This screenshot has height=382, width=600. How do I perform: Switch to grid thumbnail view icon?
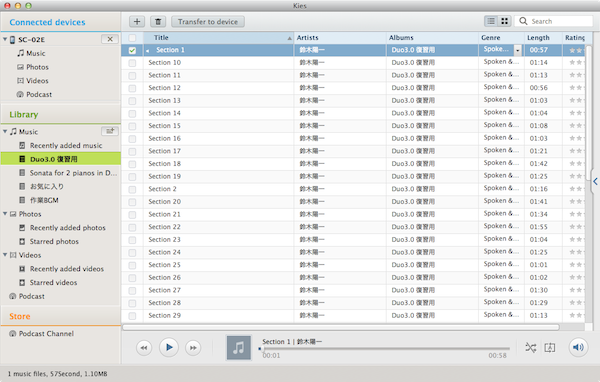coord(504,21)
